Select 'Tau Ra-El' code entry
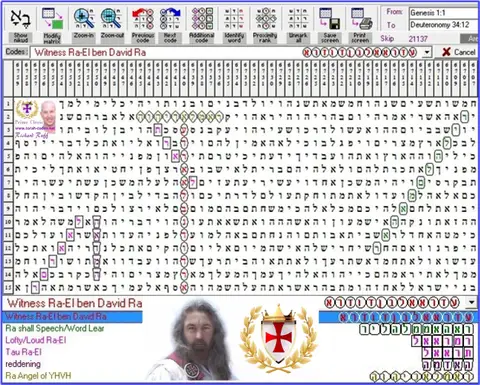This screenshot has height=385, width=480. tap(23, 352)
